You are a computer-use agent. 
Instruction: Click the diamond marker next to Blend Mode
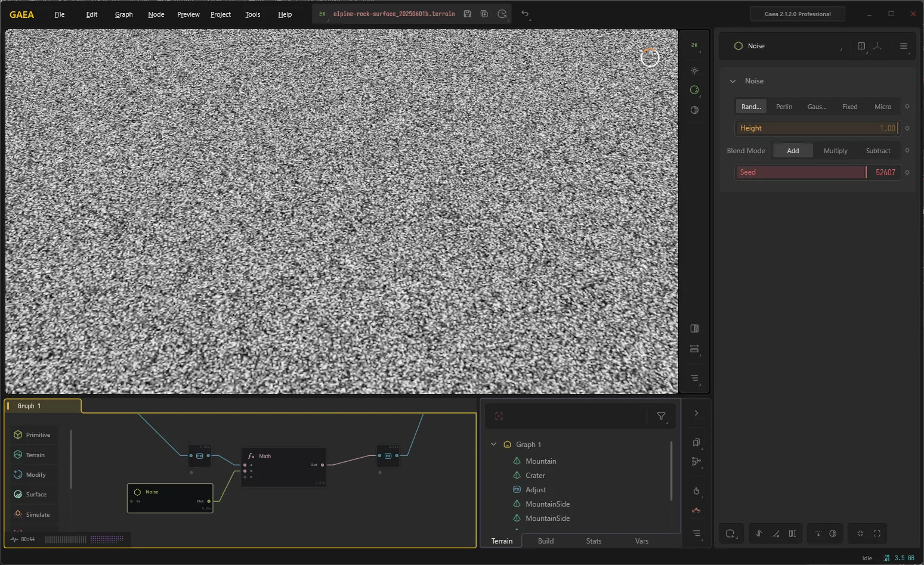(x=907, y=151)
